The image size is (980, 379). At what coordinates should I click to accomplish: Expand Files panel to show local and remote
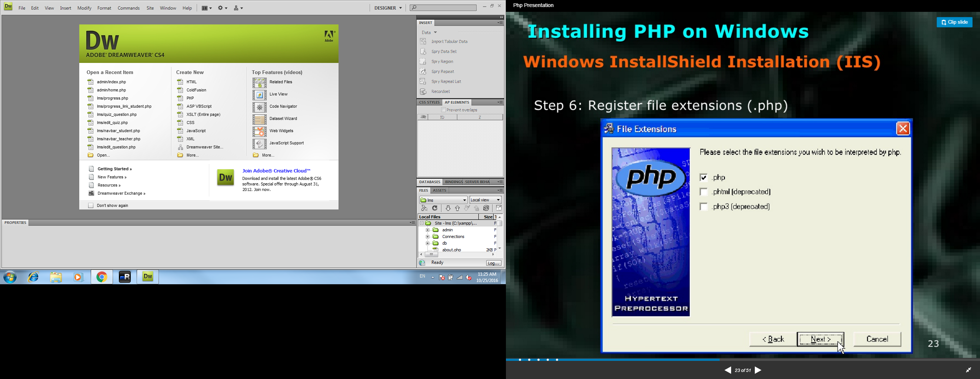click(x=499, y=208)
